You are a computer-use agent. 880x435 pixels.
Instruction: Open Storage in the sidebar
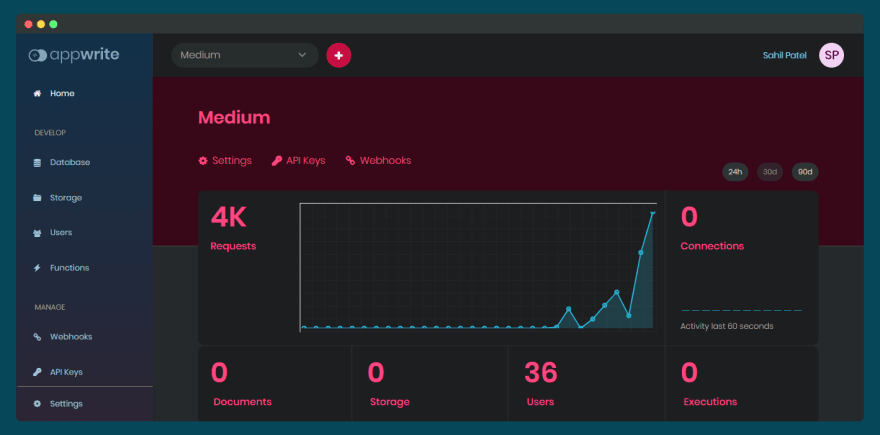(x=66, y=198)
